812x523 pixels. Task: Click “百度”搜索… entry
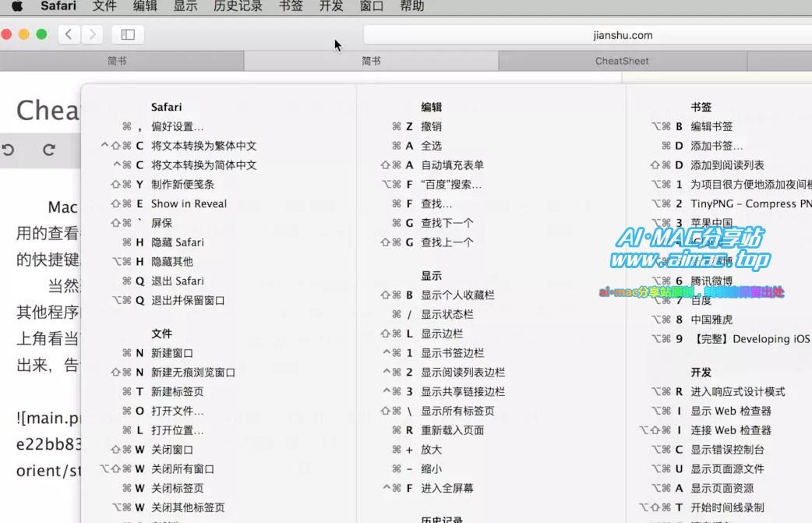click(x=451, y=185)
